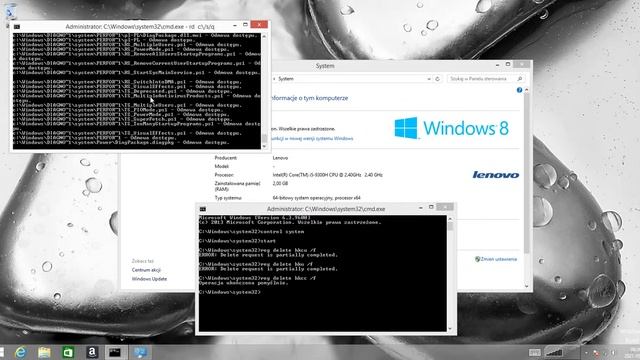Click the System window title bar text
This screenshot has width=640, height=360.
[x=325, y=66]
